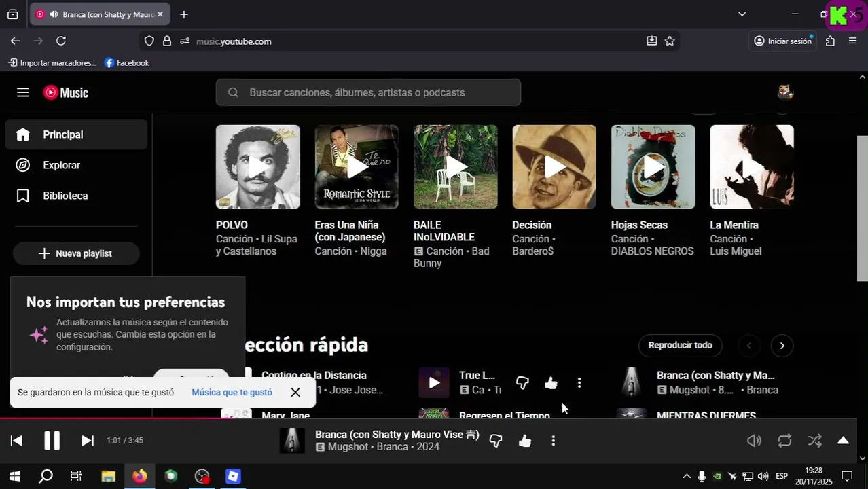The width and height of the screenshot is (868, 489).
Task: Open the Explorar section
Action: (76, 165)
